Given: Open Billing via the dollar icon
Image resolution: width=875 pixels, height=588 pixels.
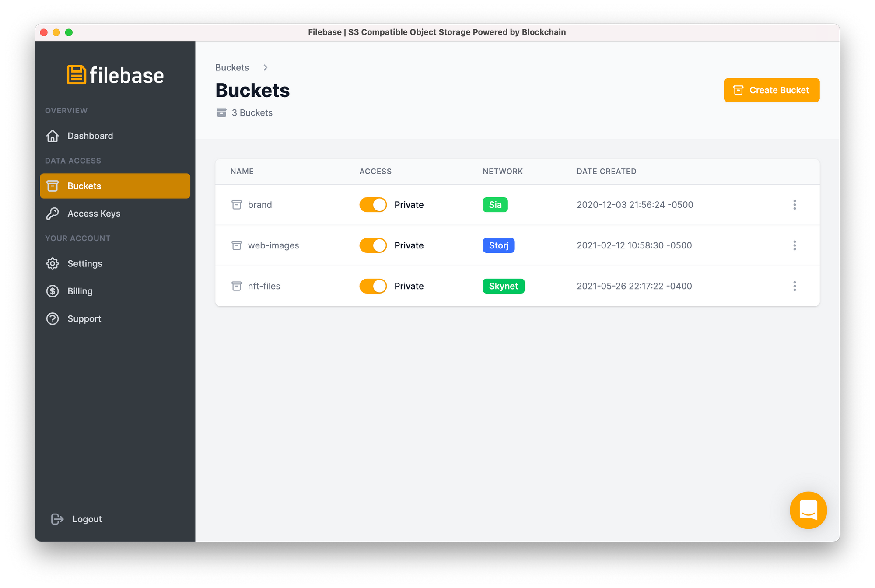Looking at the screenshot, I should pos(52,291).
